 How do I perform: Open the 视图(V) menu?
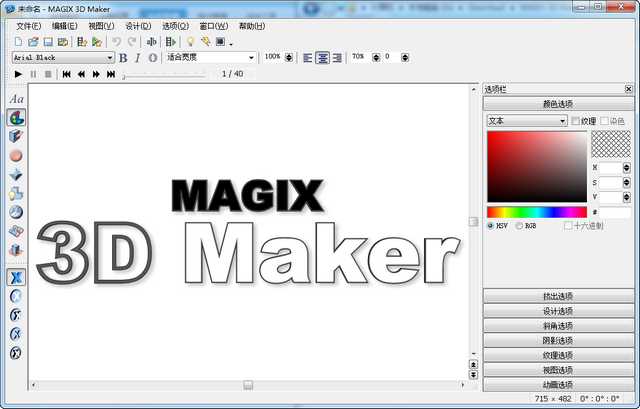(101, 26)
